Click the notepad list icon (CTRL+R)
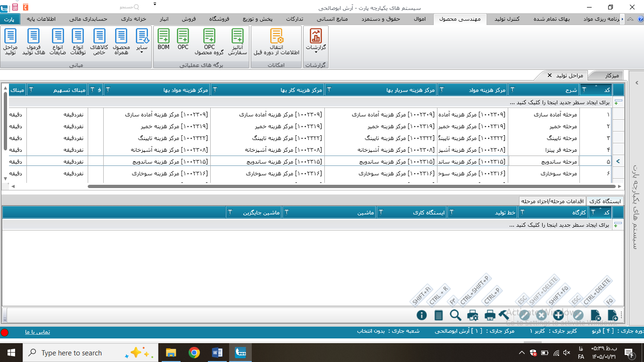The width and height of the screenshot is (644, 362). [x=438, y=315]
